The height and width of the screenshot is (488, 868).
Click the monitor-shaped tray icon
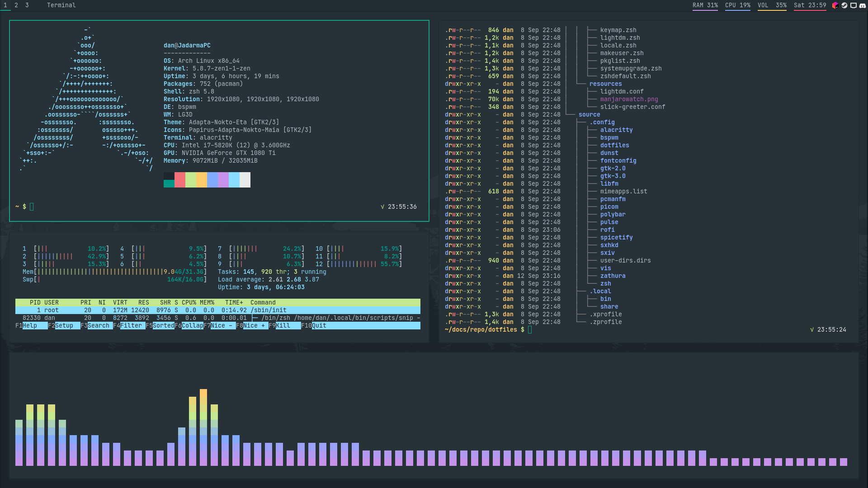tap(853, 5)
